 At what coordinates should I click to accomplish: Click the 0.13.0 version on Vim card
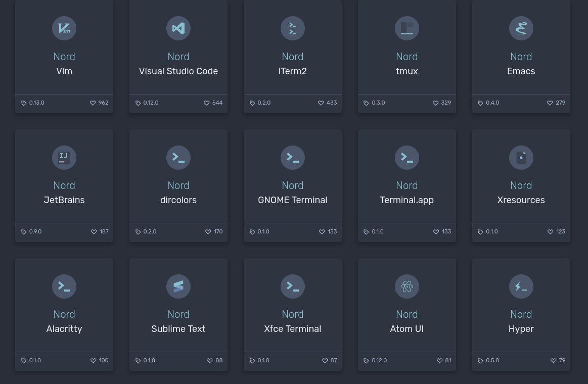(x=37, y=103)
